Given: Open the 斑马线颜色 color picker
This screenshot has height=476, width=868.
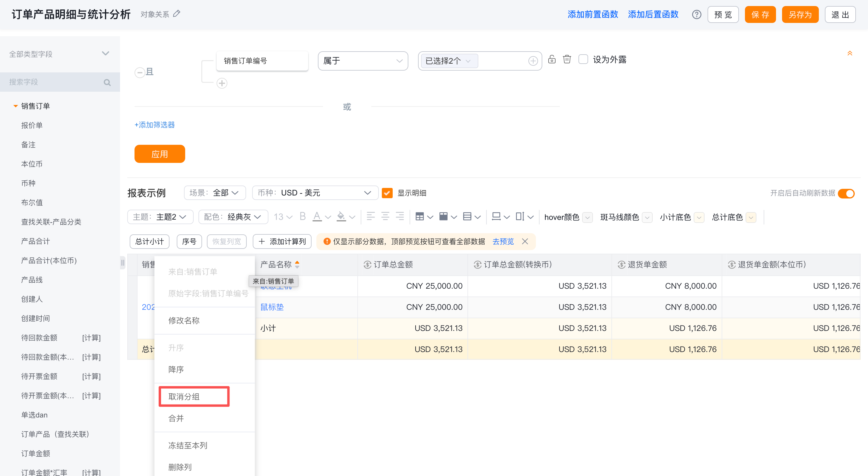Looking at the screenshot, I should point(647,217).
